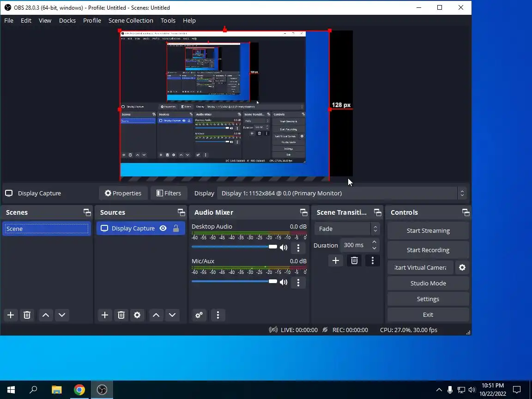Open the transition properties three-dot menu
This screenshot has height=399, width=532.
point(373,260)
